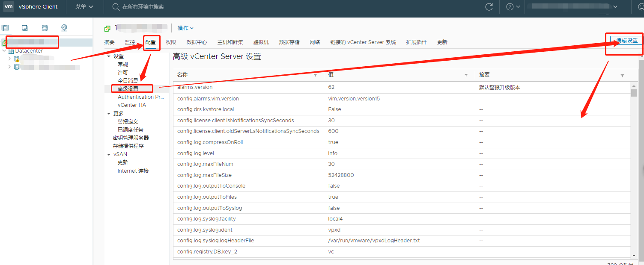The height and width of the screenshot is (265, 644).
Task: Open the 虚拟机 tab
Action: coord(261,42)
